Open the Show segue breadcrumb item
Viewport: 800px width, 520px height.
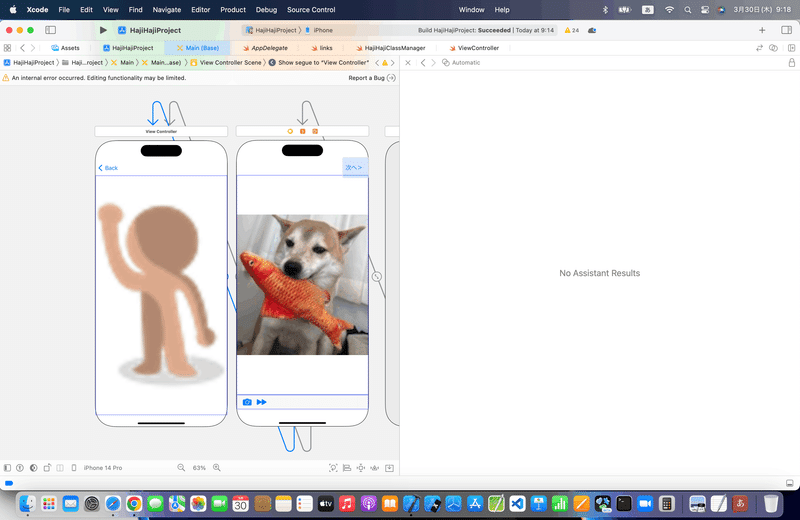[319, 63]
